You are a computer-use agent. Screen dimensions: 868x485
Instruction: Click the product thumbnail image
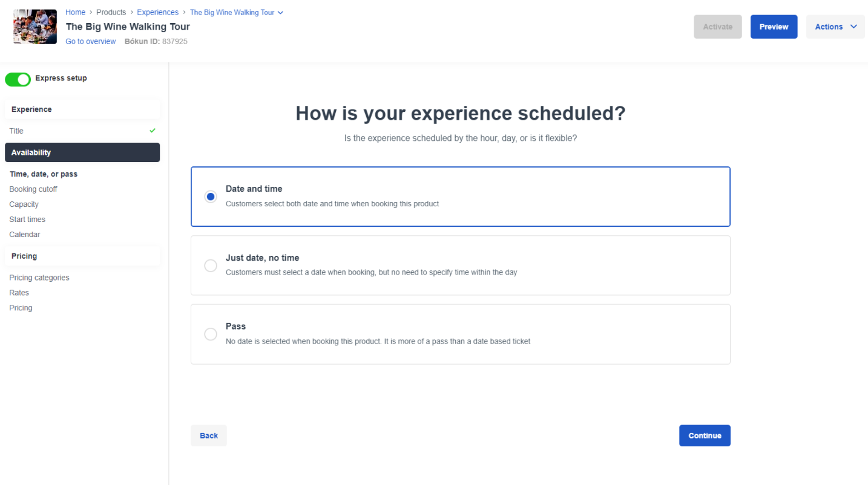tap(35, 26)
